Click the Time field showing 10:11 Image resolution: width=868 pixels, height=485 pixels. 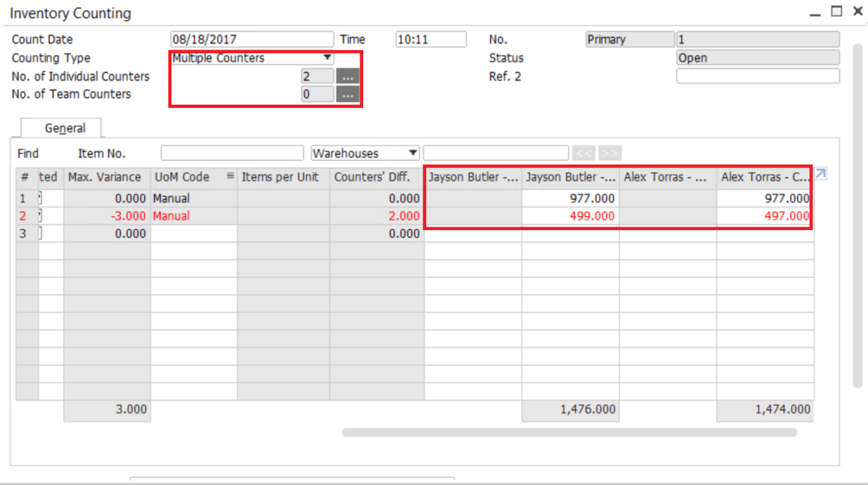pos(430,39)
